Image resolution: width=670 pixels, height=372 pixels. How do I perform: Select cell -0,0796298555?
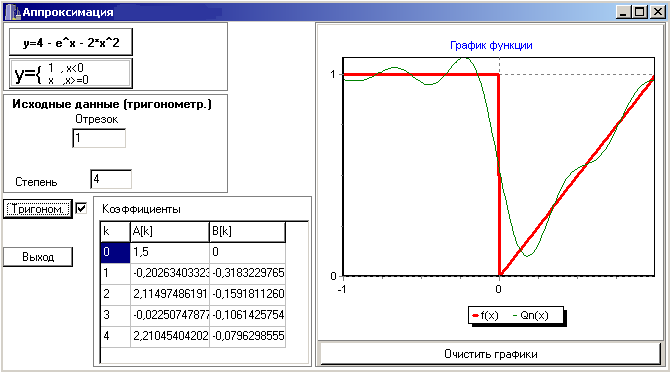pyautogui.click(x=247, y=336)
